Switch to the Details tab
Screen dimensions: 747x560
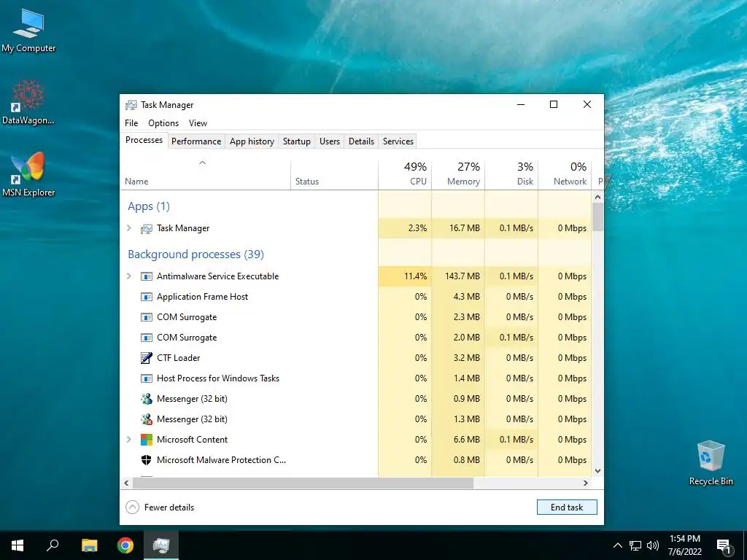click(x=361, y=141)
